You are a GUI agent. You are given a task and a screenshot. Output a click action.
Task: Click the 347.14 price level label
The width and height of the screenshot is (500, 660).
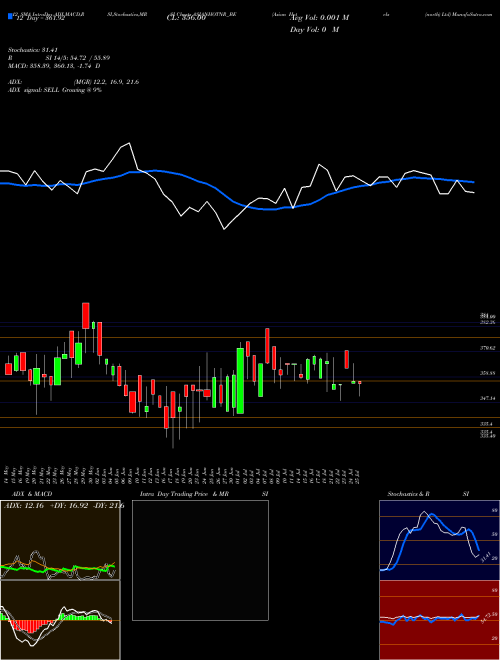[x=490, y=398]
